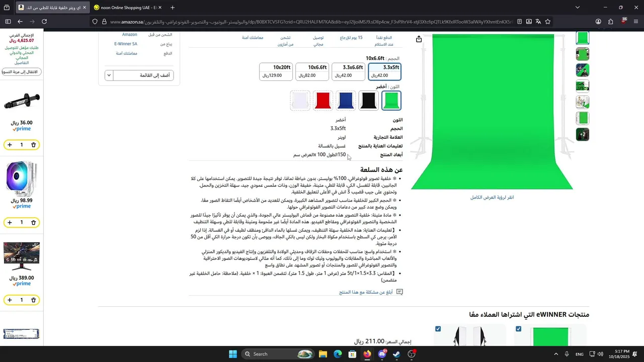Pick the white color swatch
Viewport: 644px width, 362px height.
point(300,101)
